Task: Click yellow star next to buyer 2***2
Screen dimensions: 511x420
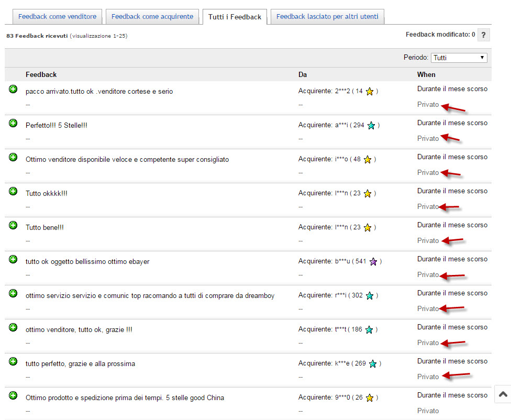Action: click(x=370, y=92)
